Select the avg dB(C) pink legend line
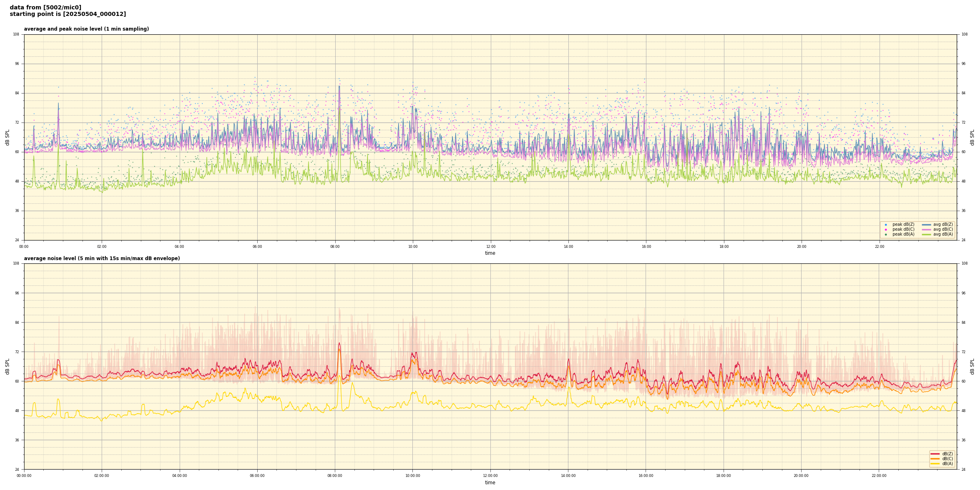980x490 pixels. click(x=927, y=229)
